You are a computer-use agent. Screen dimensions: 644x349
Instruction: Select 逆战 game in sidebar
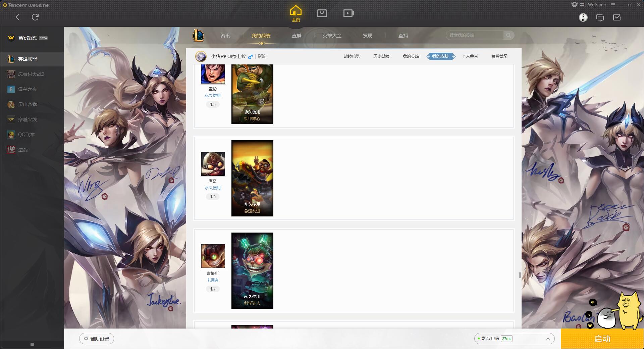pyautogui.click(x=32, y=150)
